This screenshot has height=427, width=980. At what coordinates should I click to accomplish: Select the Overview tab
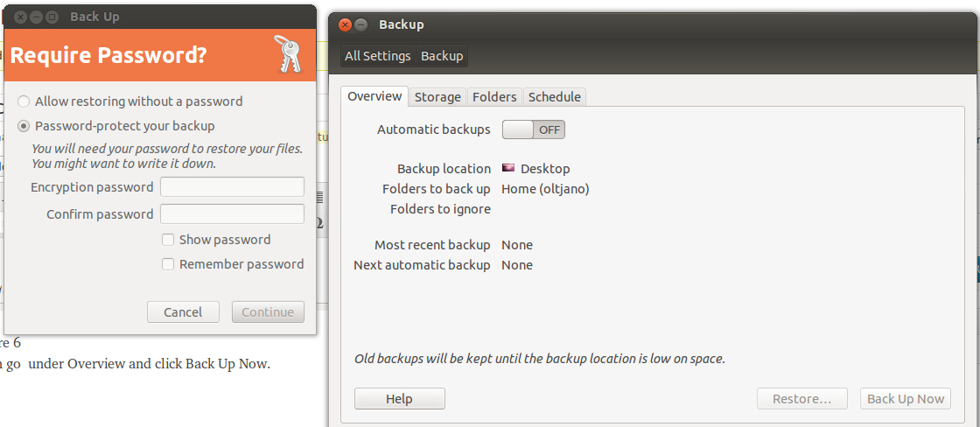click(x=374, y=96)
